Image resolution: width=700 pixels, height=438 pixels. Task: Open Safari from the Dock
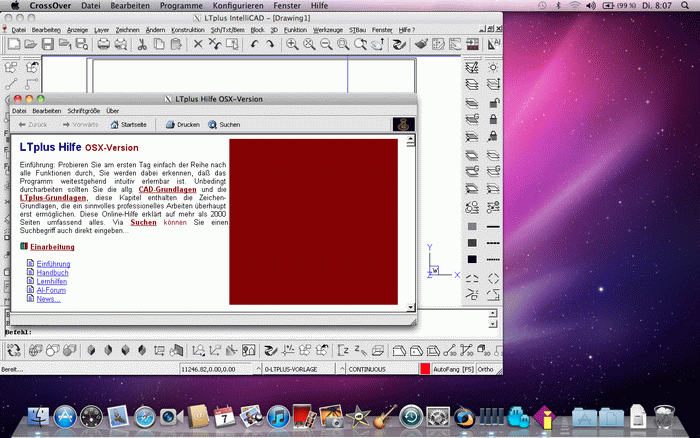click(145, 417)
